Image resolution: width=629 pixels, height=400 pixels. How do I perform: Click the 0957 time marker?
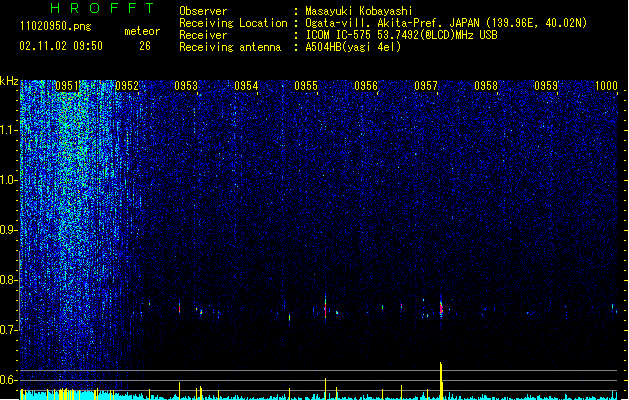pos(426,86)
